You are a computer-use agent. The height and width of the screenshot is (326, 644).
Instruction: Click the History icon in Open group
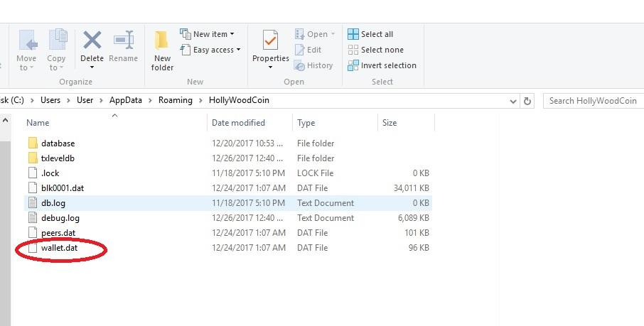click(313, 65)
